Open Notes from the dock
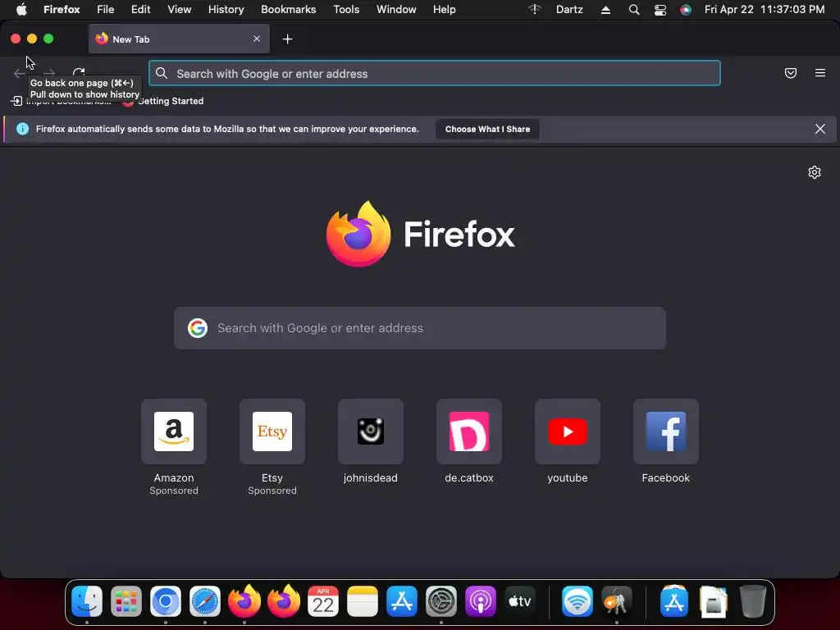The width and height of the screenshot is (840, 630). coord(362,601)
